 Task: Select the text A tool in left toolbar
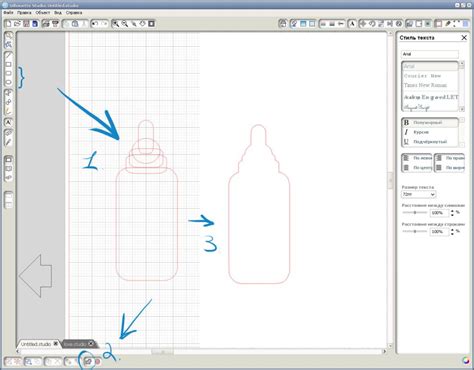(9, 122)
